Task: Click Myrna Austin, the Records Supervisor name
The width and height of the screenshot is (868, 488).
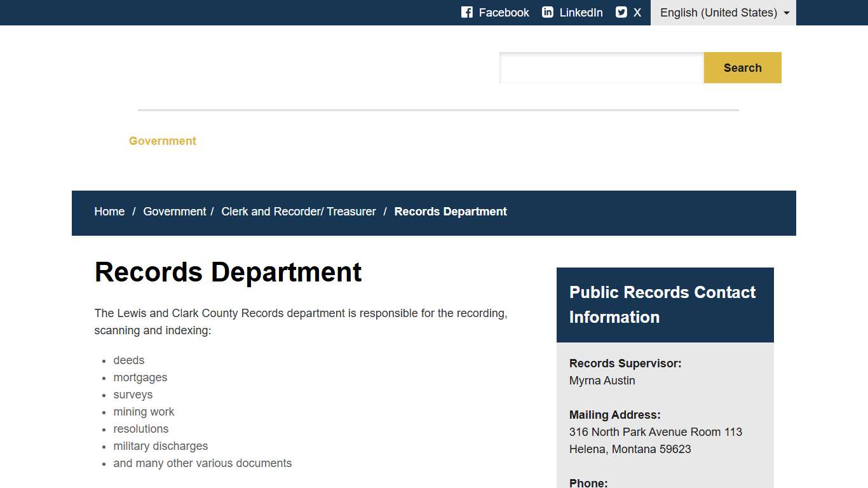Action: pos(601,381)
